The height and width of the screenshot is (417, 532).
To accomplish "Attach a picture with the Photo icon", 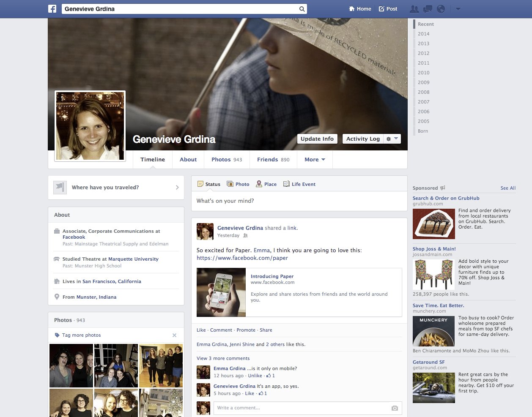I will pyautogui.click(x=230, y=184).
